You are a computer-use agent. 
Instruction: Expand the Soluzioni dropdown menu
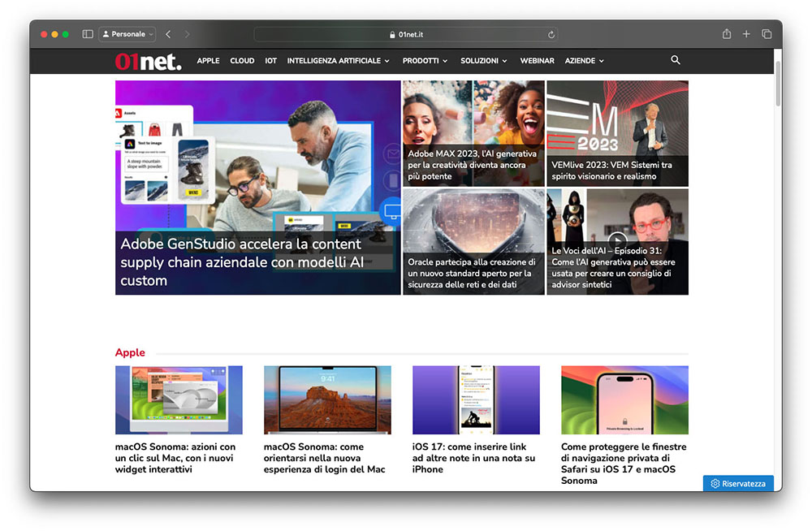pyautogui.click(x=483, y=61)
